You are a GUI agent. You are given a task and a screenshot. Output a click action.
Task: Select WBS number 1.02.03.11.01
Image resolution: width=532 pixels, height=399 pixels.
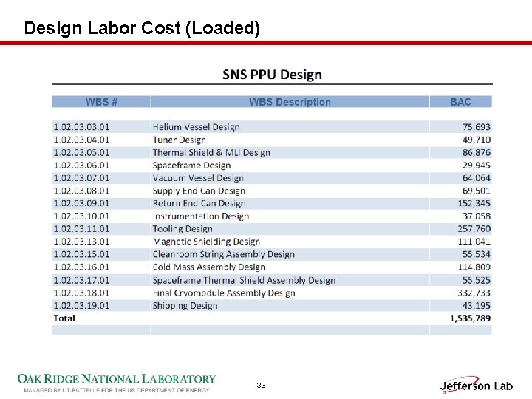(82, 229)
